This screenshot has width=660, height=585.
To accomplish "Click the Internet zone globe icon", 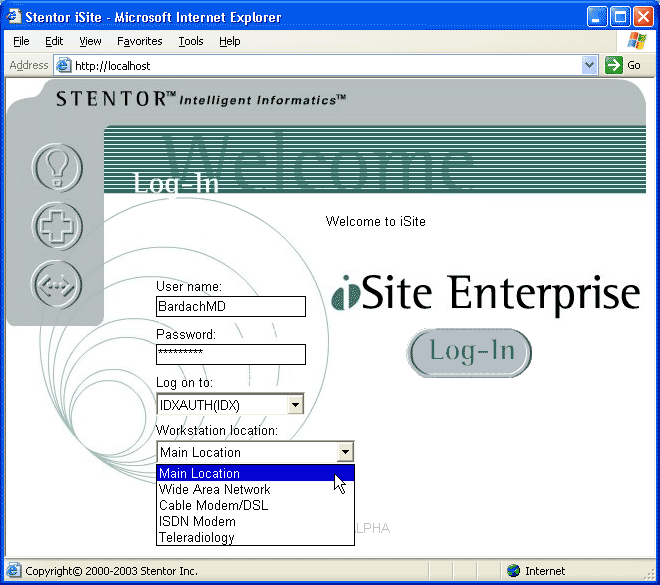I will tap(514, 571).
